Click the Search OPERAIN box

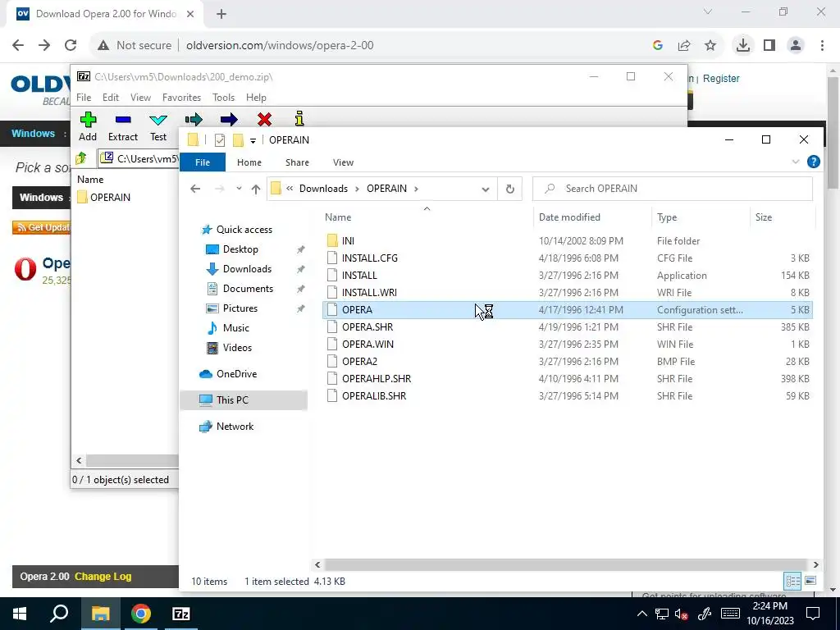(x=673, y=189)
